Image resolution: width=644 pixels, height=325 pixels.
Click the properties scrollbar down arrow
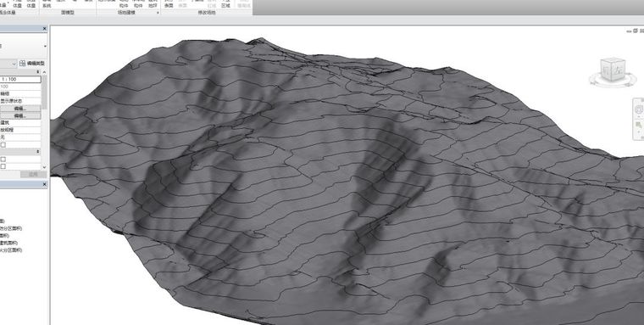point(45,167)
